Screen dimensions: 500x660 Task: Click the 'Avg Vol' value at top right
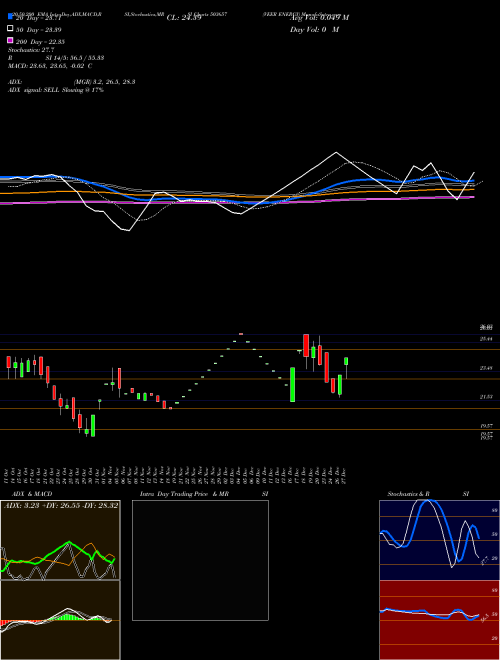click(319, 18)
